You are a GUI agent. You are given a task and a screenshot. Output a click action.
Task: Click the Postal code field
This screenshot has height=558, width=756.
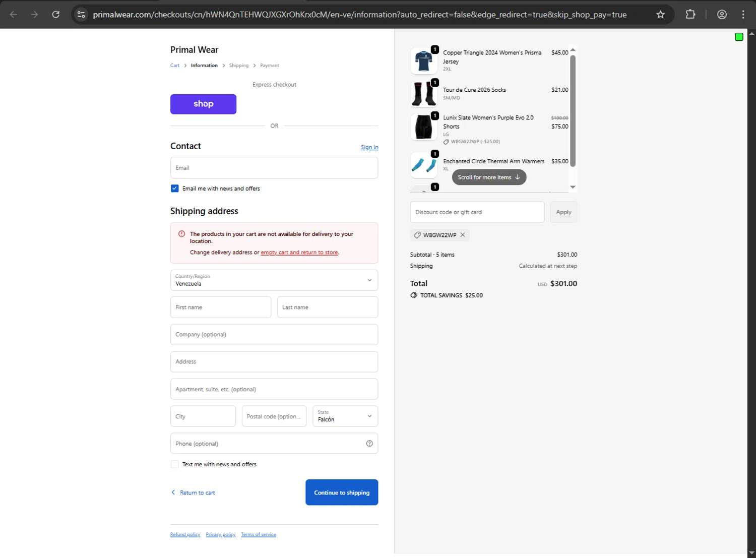click(274, 416)
